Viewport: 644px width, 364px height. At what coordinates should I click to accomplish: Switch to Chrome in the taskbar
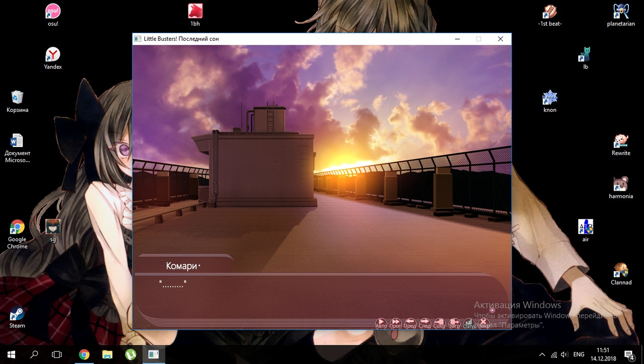tap(84, 354)
